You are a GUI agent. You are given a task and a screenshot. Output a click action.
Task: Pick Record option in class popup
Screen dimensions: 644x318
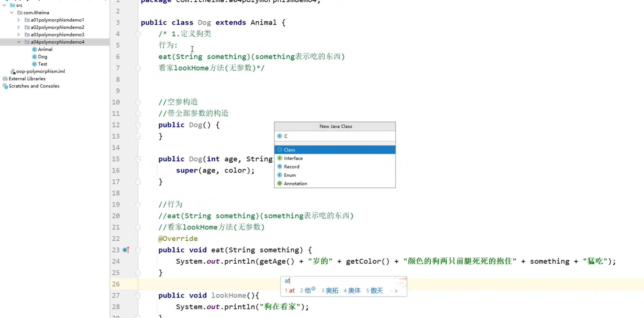click(291, 167)
